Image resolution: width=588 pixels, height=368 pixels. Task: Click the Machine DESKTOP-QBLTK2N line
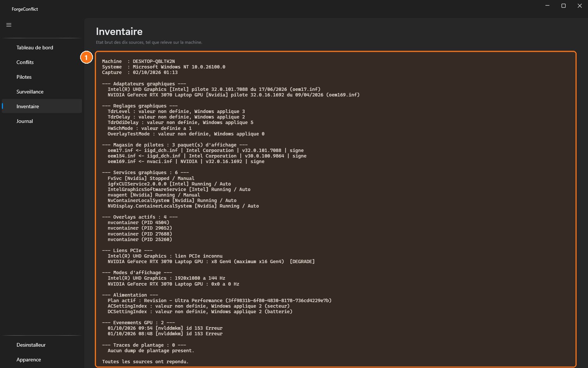pos(139,61)
